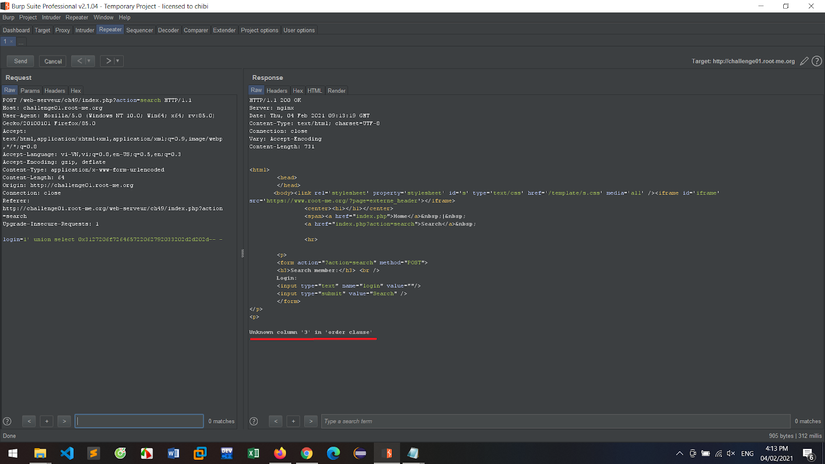The image size is (825, 464).
Task: Switch to the Decoder tab
Action: (x=168, y=30)
